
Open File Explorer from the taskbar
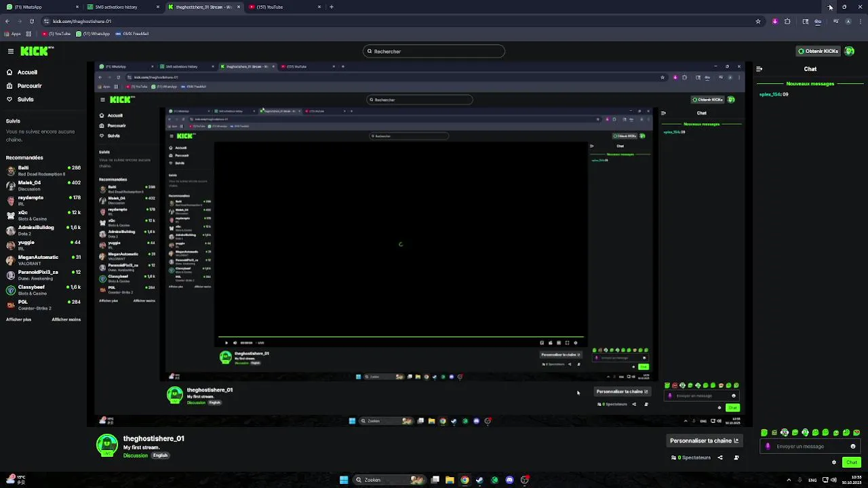pyautogui.click(x=450, y=480)
